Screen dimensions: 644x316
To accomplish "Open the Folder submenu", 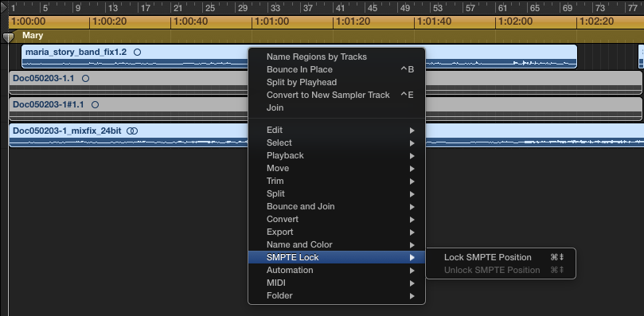I will pyautogui.click(x=337, y=295).
